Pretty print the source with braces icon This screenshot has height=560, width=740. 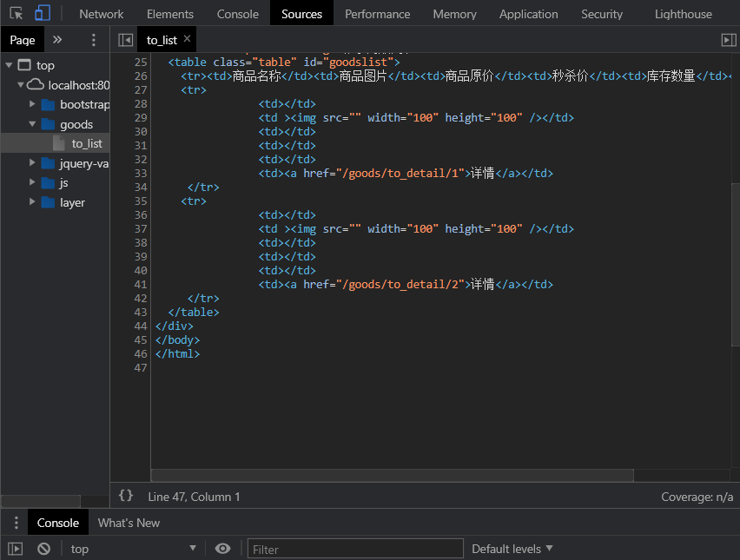pyautogui.click(x=126, y=496)
